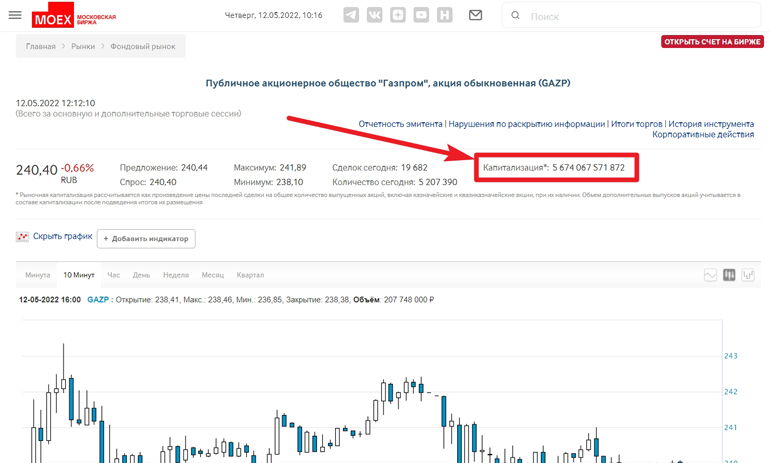Select the Месяц interval tab
The height and width of the screenshot is (463, 770).
tap(213, 275)
